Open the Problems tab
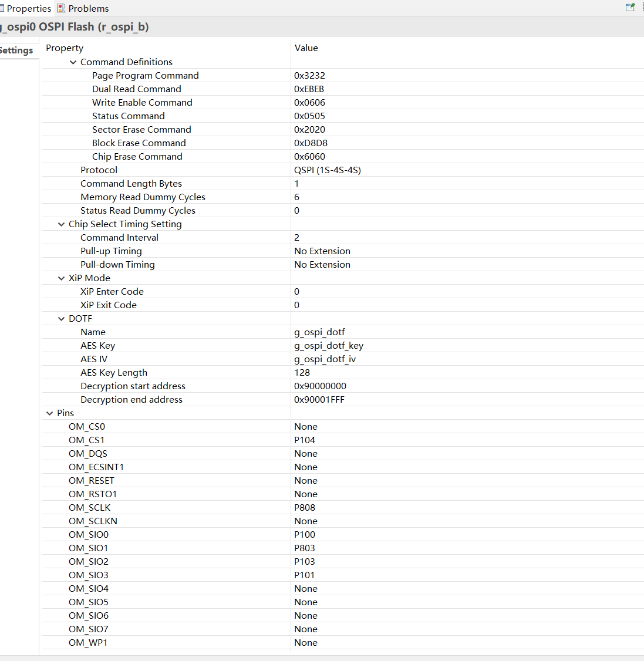644x661 pixels. point(83,8)
